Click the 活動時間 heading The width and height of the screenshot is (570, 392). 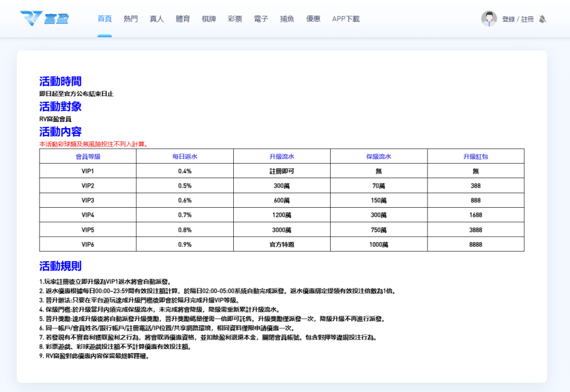point(60,81)
